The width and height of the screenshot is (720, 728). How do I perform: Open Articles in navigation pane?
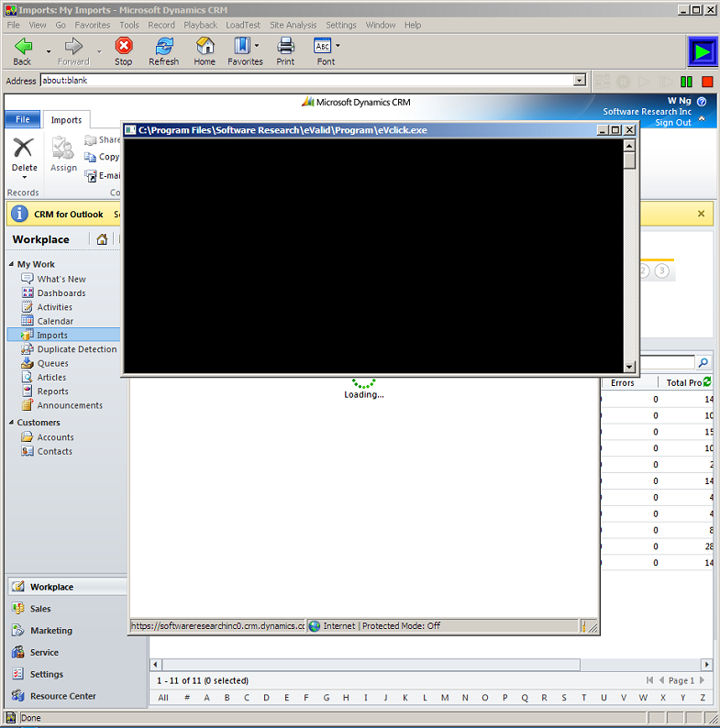[x=51, y=377]
